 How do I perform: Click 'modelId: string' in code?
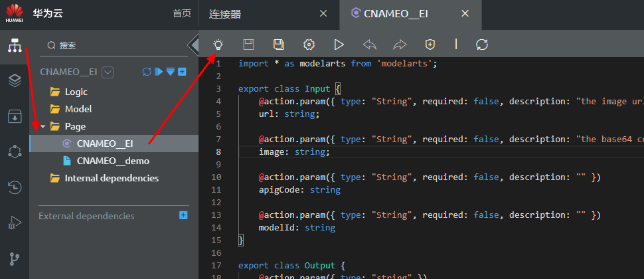click(x=297, y=227)
